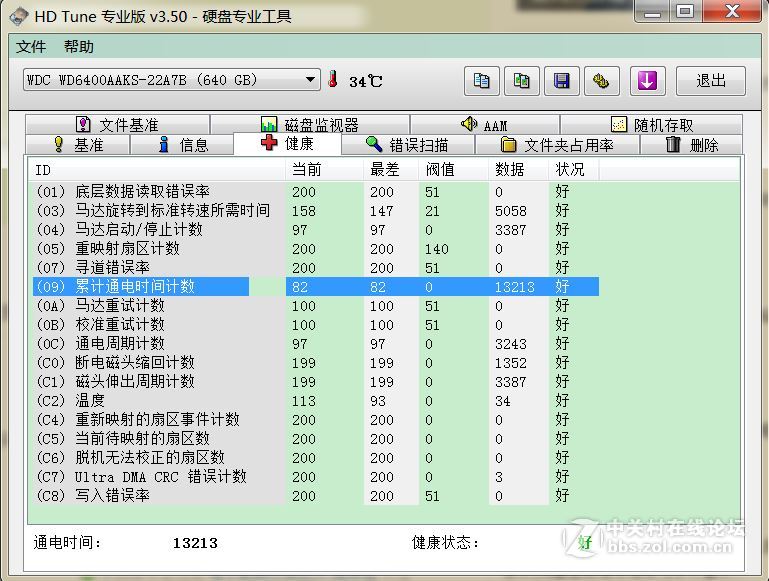Open the 帮助 menu
769x581 pixels.
(78, 47)
